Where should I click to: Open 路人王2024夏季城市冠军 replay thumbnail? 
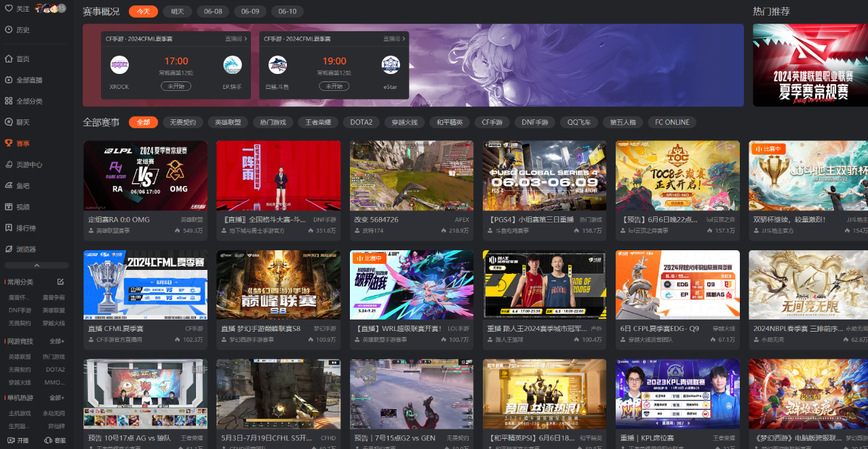(545, 285)
